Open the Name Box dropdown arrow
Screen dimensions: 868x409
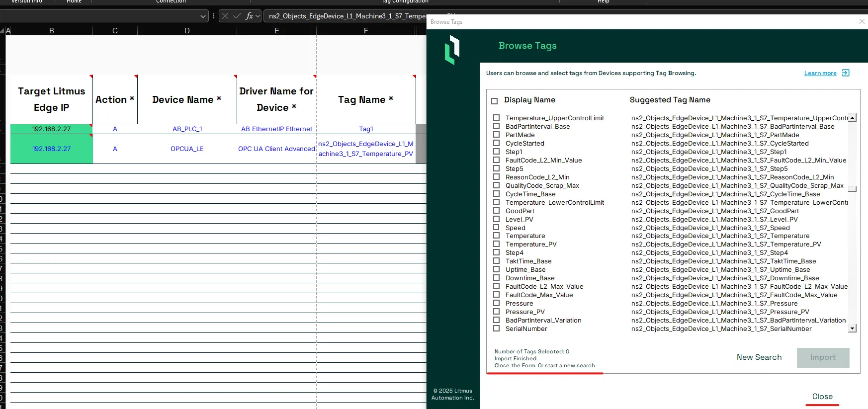click(x=203, y=16)
